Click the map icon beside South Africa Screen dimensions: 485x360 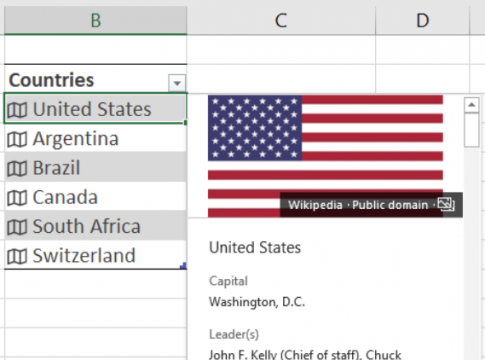[x=17, y=227]
